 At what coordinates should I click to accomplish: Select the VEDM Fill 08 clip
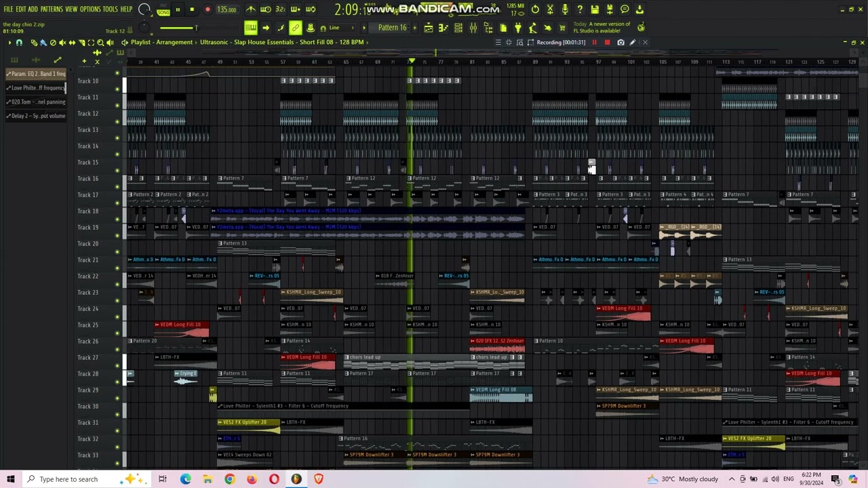[x=501, y=394]
